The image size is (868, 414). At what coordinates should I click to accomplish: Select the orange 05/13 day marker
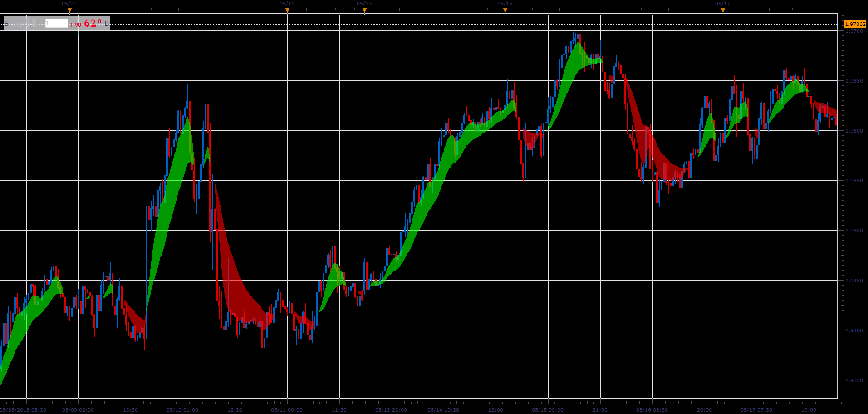tap(364, 10)
